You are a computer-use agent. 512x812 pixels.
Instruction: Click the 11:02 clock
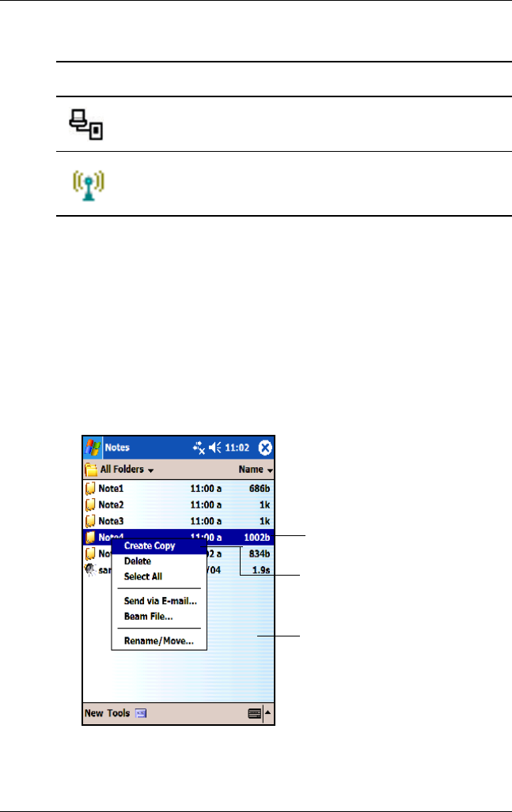click(x=237, y=448)
